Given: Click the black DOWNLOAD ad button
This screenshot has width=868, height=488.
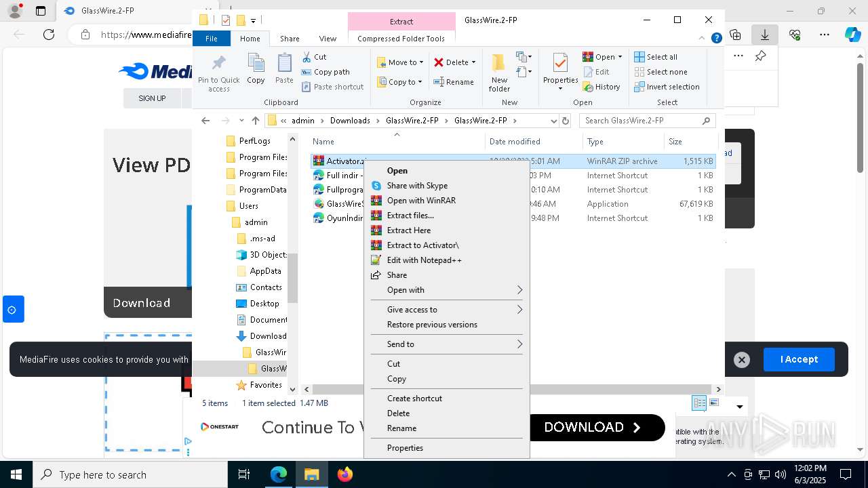Looking at the screenshot, I should (593, 428).
